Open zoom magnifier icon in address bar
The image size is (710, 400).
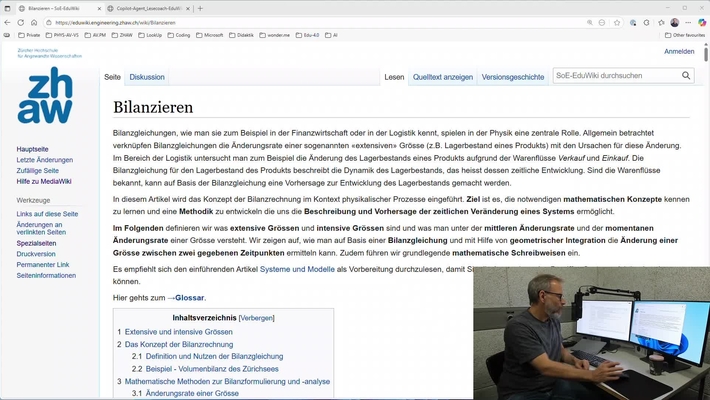pyautogui.click(x=590, y=23)
